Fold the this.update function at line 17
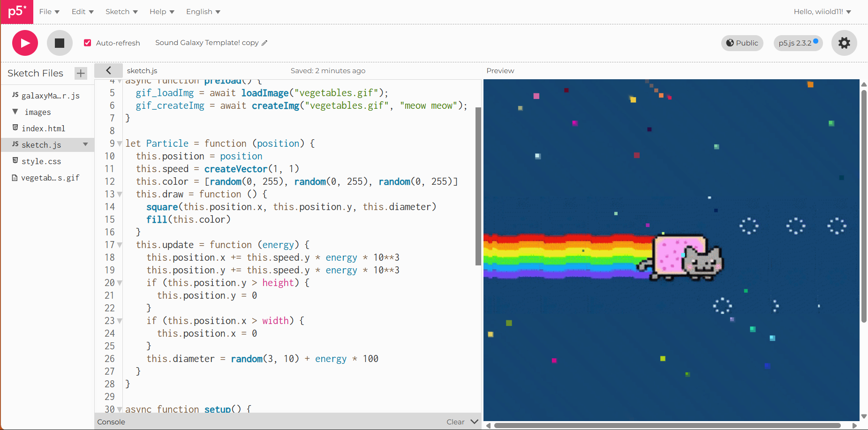The height and width of the screenshot is (430, 868). click(120, 245)
